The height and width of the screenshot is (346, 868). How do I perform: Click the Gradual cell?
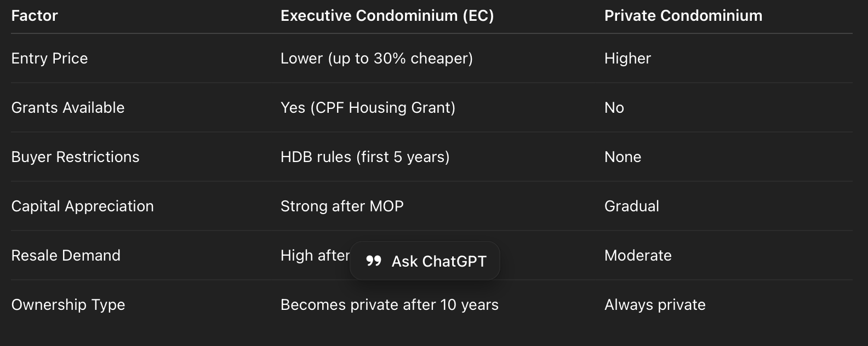pos(631,206)
